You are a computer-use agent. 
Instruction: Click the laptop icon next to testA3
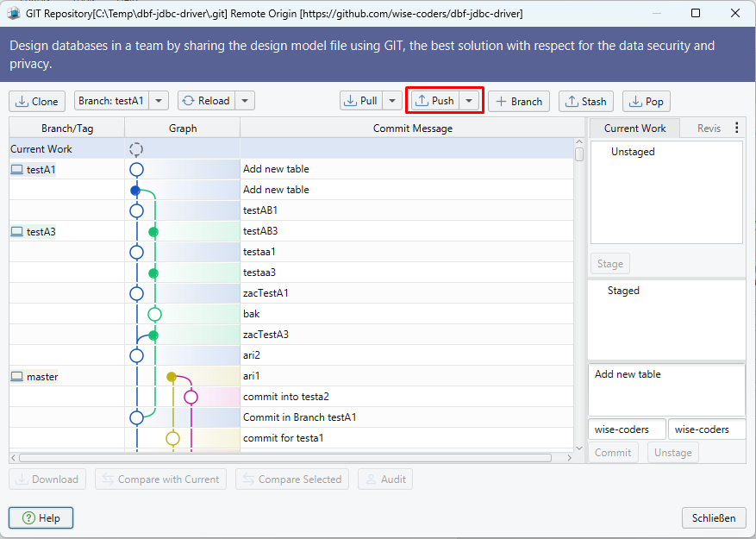coord(17,232)
